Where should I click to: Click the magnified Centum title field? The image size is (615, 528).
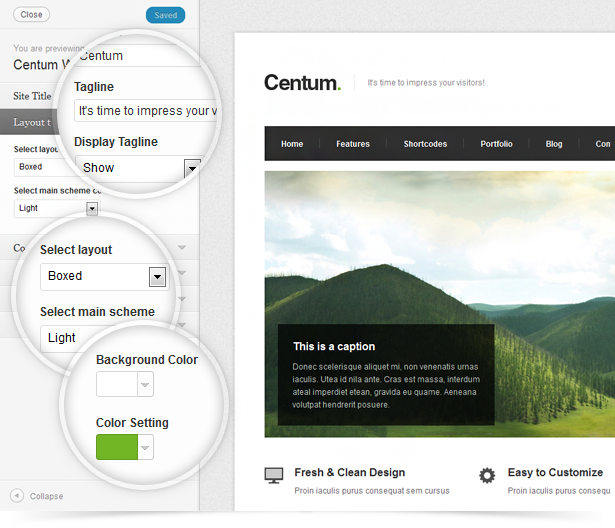coord(137,55)
